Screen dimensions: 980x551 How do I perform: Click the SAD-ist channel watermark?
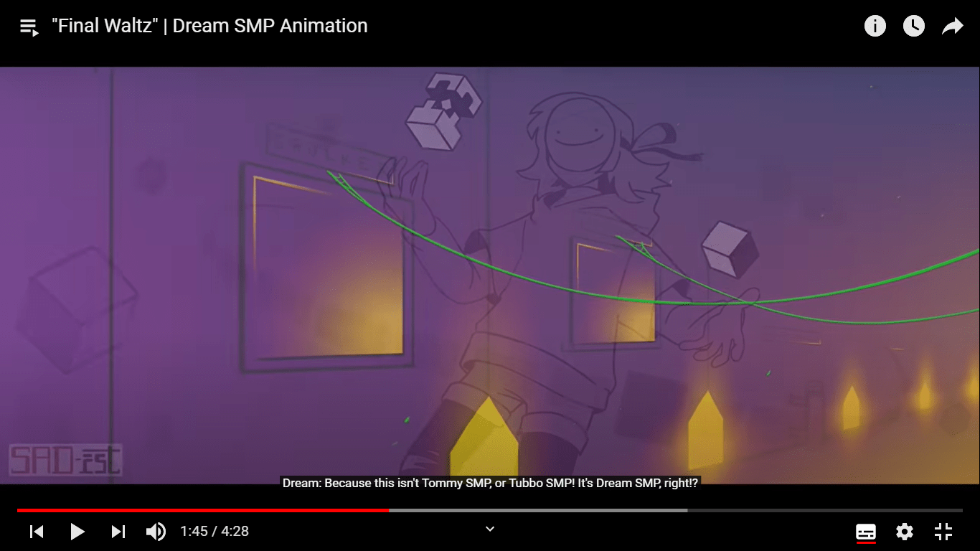point(65,461)
